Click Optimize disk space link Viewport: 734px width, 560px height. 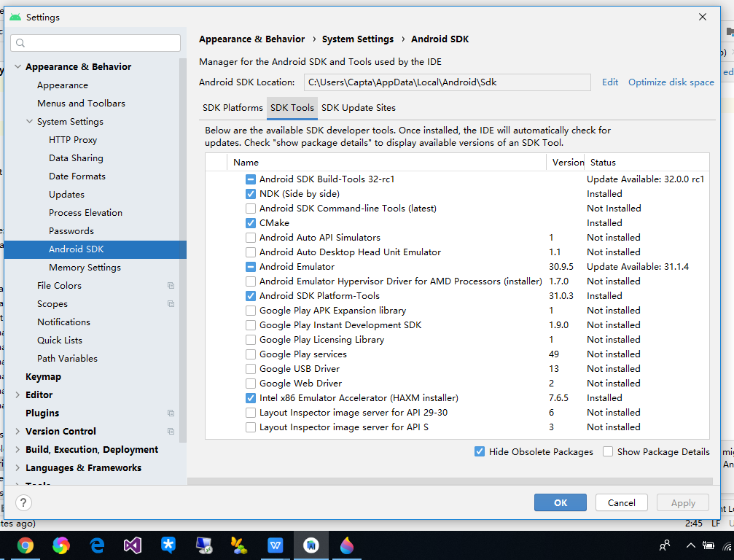point(671,82)
